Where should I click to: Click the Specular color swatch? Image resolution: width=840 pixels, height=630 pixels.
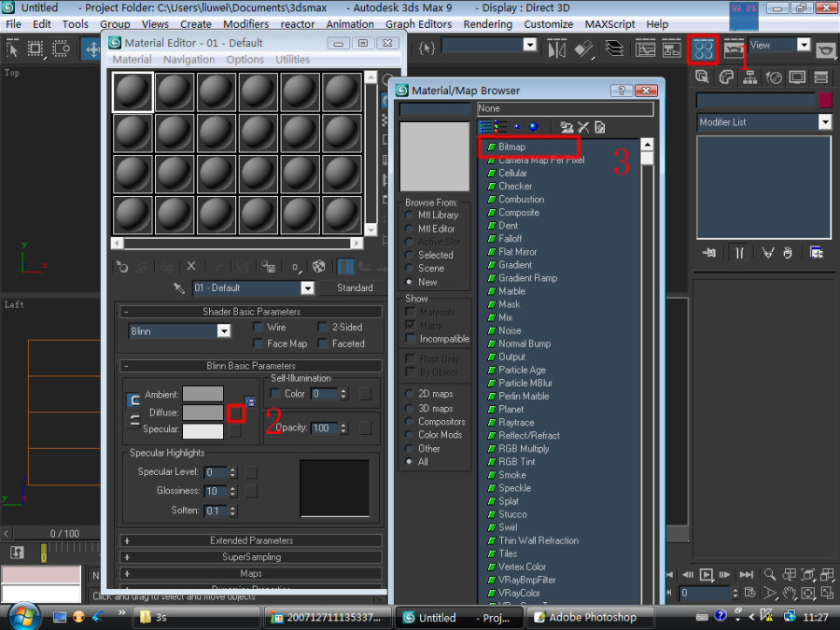(x=203, y=430)
